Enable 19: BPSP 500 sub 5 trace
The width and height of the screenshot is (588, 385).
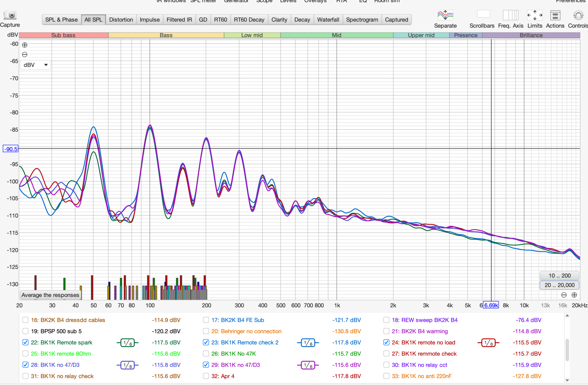click(x=26, y=331)
